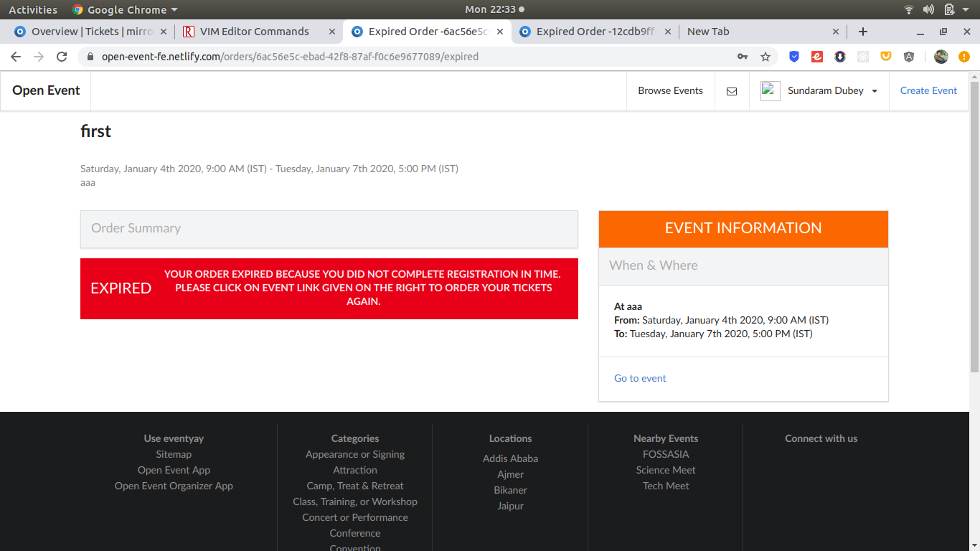Close the VIM Editor Commands tab
The height and width of the screenshot is (551, 980).
click(332, 32)
